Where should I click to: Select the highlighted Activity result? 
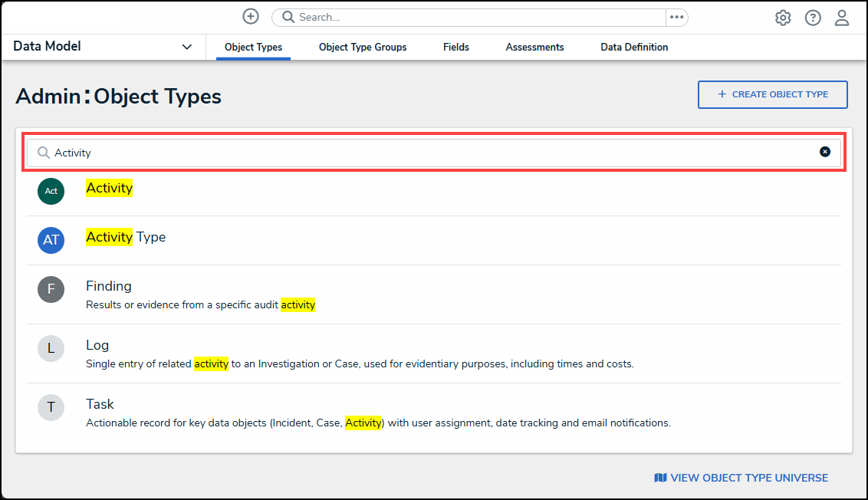[109, 188]
